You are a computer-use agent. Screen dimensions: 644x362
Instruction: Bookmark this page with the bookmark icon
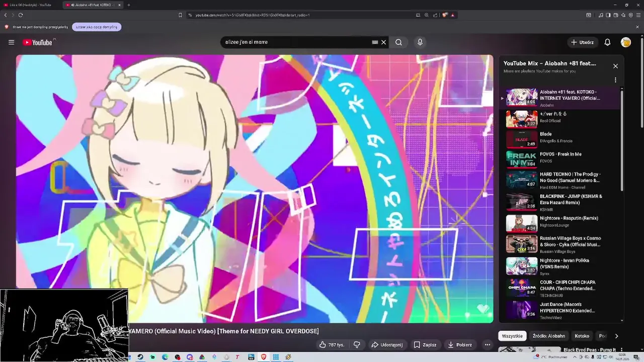click(180, 15)
